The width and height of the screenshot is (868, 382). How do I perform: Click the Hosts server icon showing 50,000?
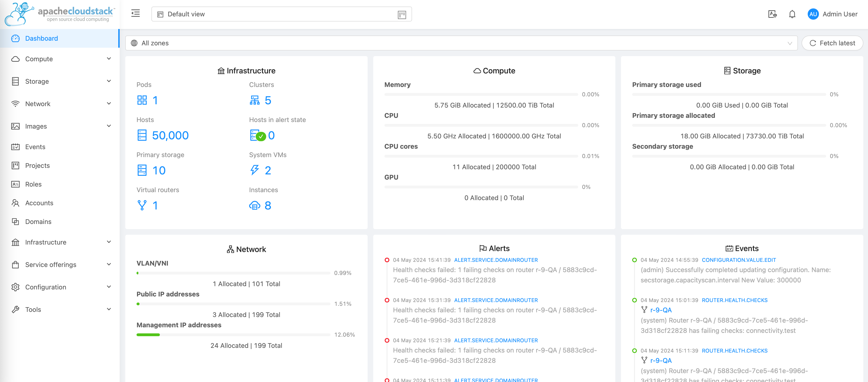pyautogui.click(x=142, y=135)
